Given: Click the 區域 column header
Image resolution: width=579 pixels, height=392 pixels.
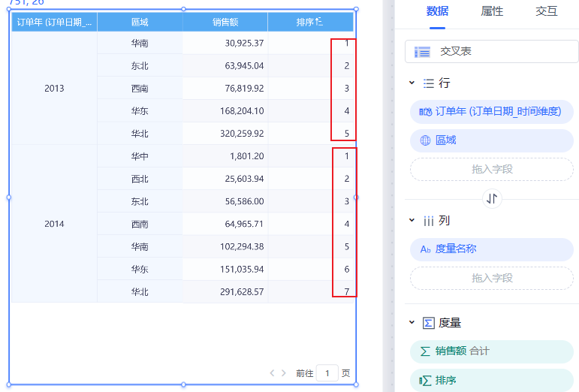Looking at the screenshot, I should point(140,22).
